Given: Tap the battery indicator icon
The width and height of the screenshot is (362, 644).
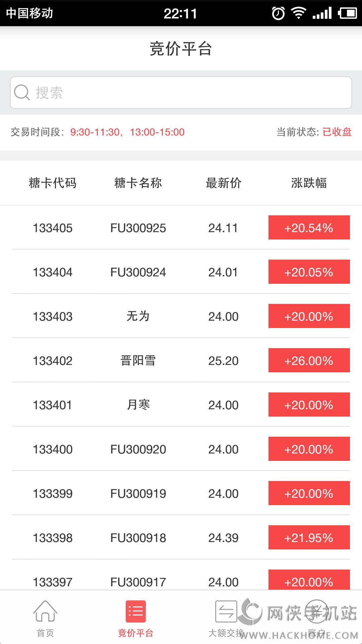Looking at the screenshot, I should pyautogui.click(x=347, y=13).
